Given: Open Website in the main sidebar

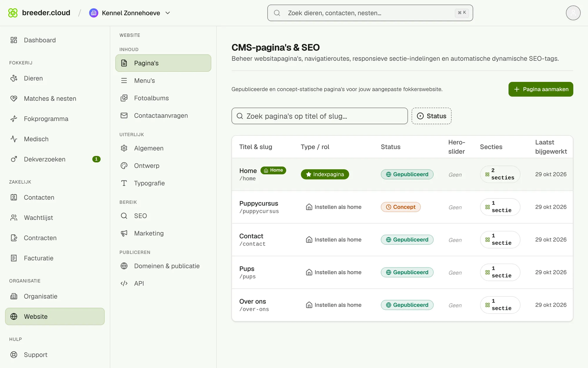Looking at the screenshot, I should click(x=55, y=316).
